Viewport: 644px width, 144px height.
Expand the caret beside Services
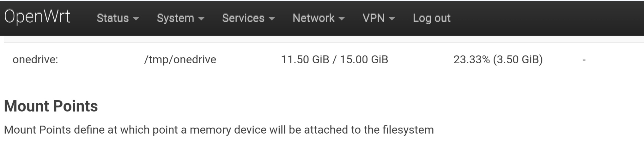coord(272,19)
